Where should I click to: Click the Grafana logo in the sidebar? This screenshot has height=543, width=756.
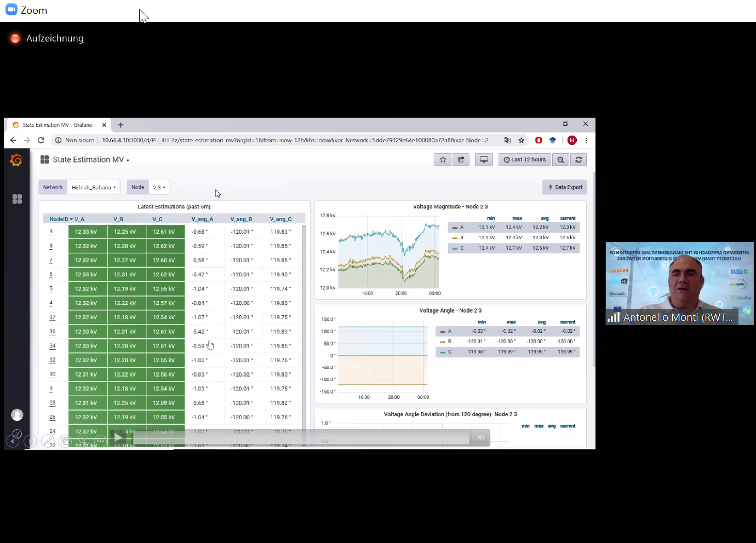(16, 160)
